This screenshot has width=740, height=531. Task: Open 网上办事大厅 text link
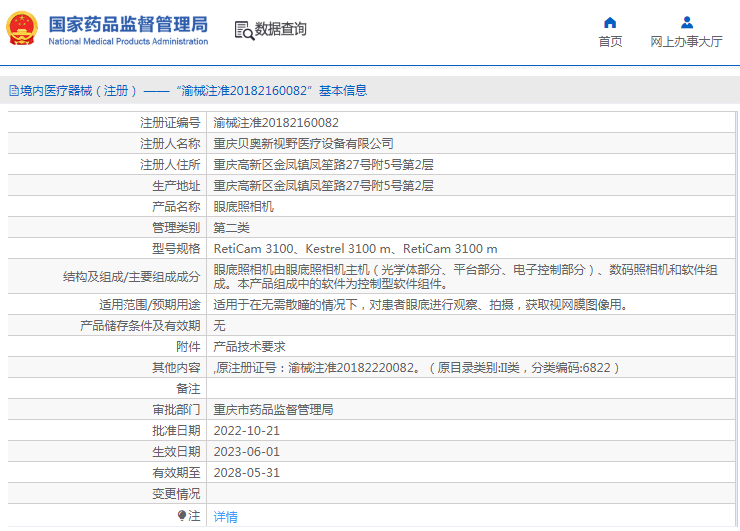coord(686,42)
